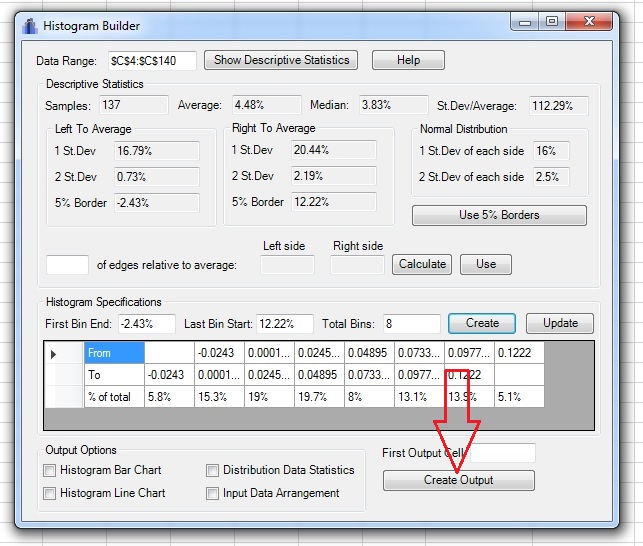Click the Left side result field
Screen dimensions: 643x546
[287, 265]
